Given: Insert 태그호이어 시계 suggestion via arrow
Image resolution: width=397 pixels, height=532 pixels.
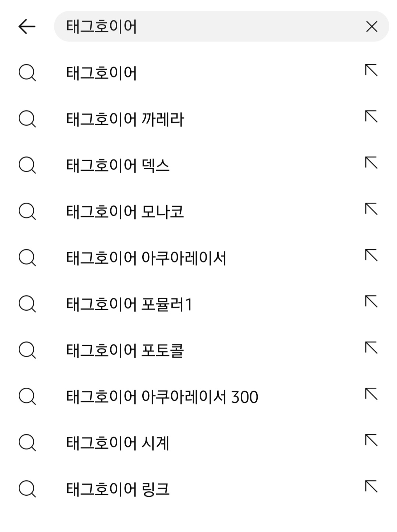Looking at the screenshot, I should click(x=371, y=440).
